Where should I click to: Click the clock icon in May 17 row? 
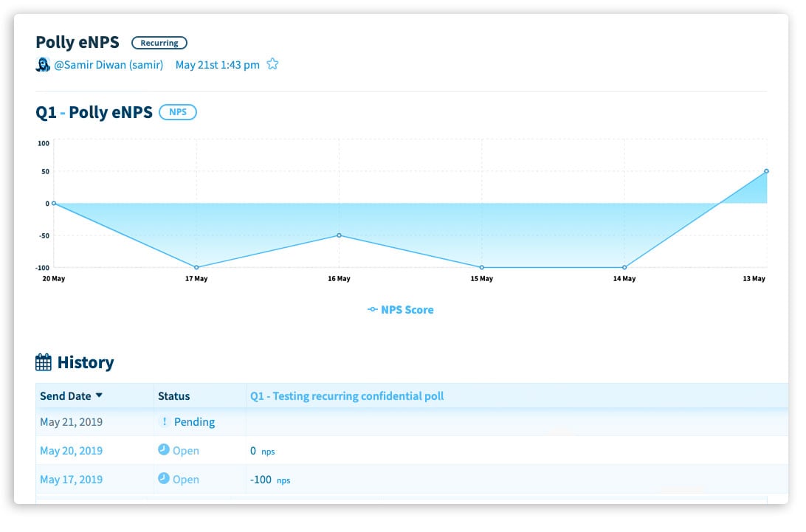tap(163, 479)
